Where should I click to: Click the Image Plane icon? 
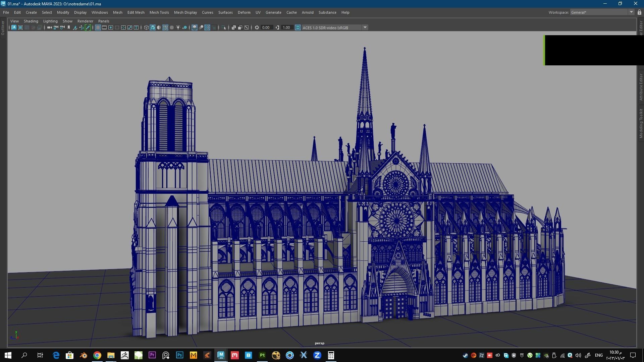click(x=75, y=27)
